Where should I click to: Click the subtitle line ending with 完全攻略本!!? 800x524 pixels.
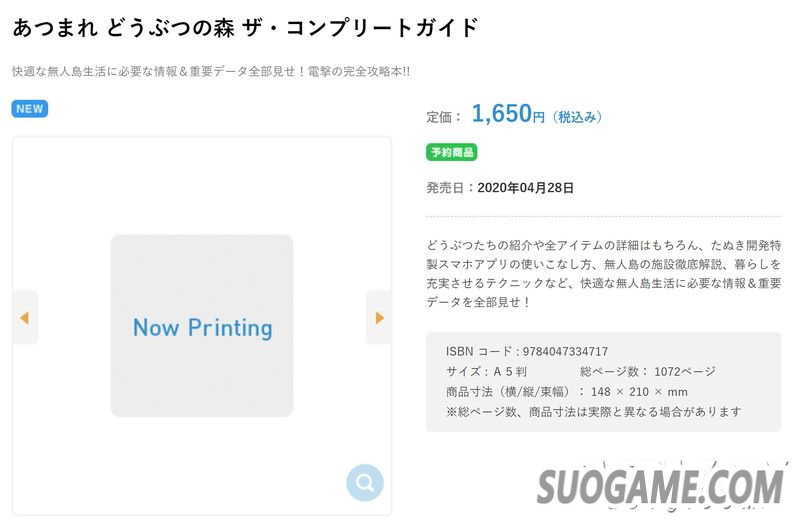point(211,72)
